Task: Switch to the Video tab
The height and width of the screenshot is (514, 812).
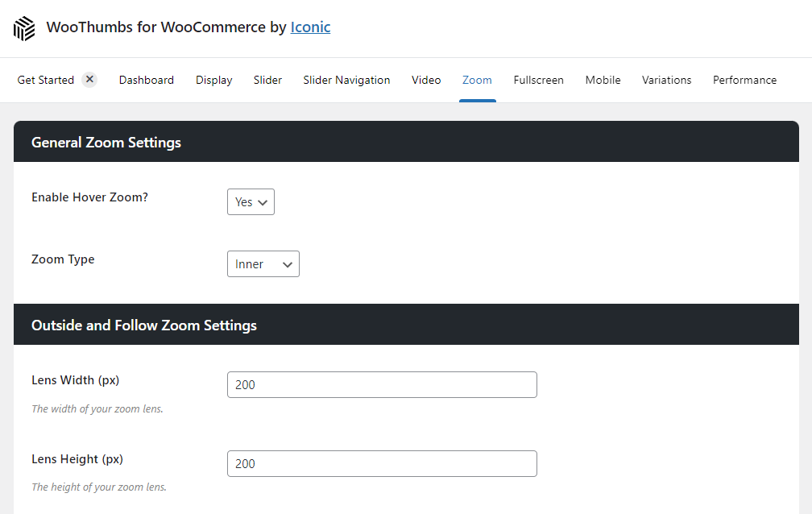Action: tap(425, 80)
